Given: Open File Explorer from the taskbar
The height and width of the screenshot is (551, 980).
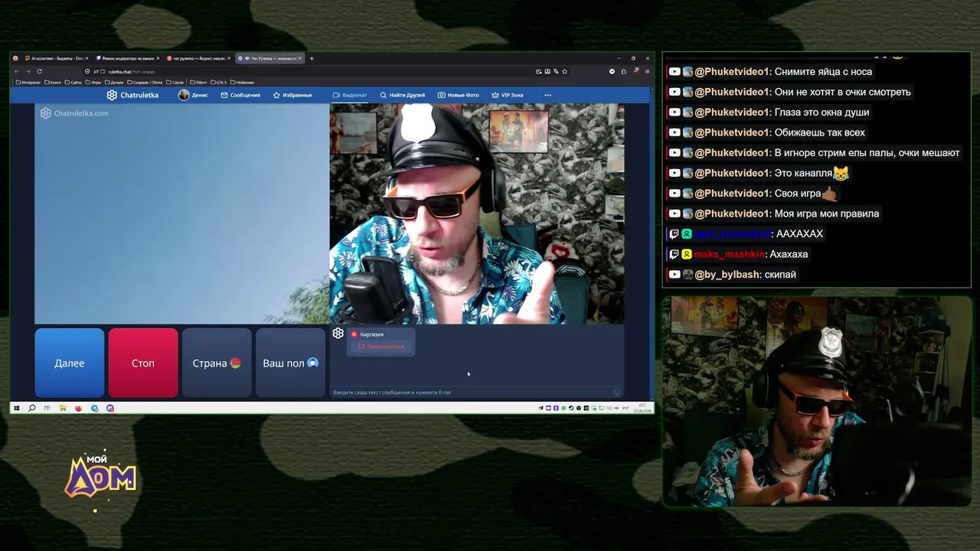Looking at the screenshot, I should point(63,408).
